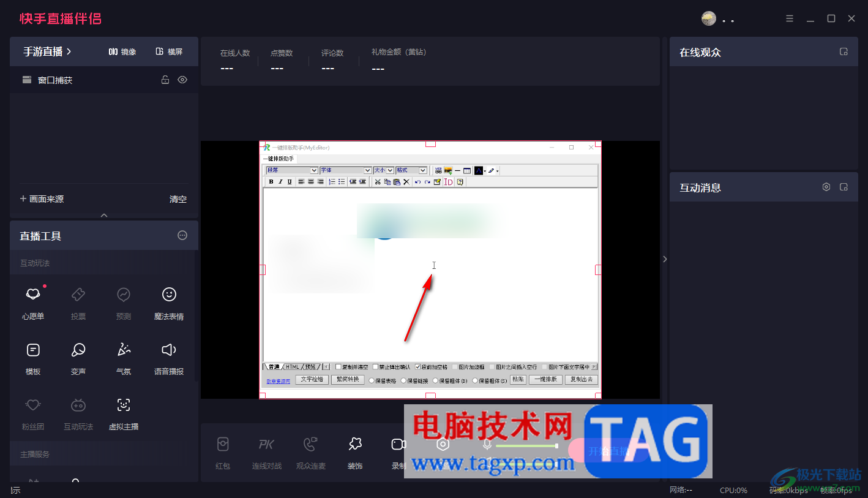Image resolution: width=868 pixels, height=498 pixels.
Task: Open more options in 直播工具 header
Action: [182, 235]
